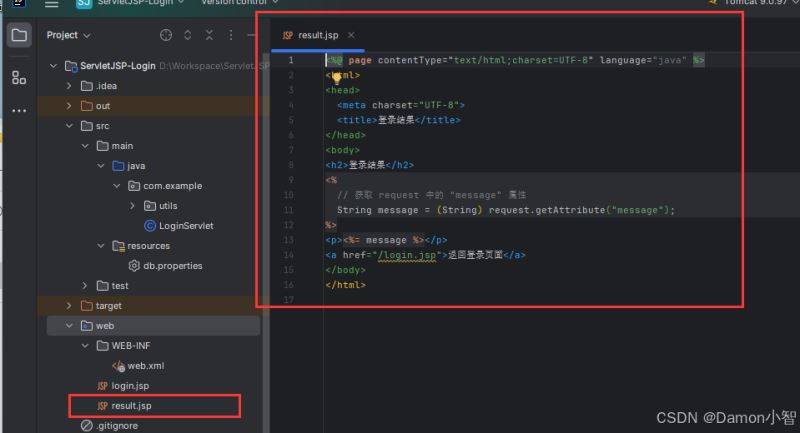Click the Select Opened File crosshair icon
The width and height of the screenshot is (800, 433).
coord(166,35)
